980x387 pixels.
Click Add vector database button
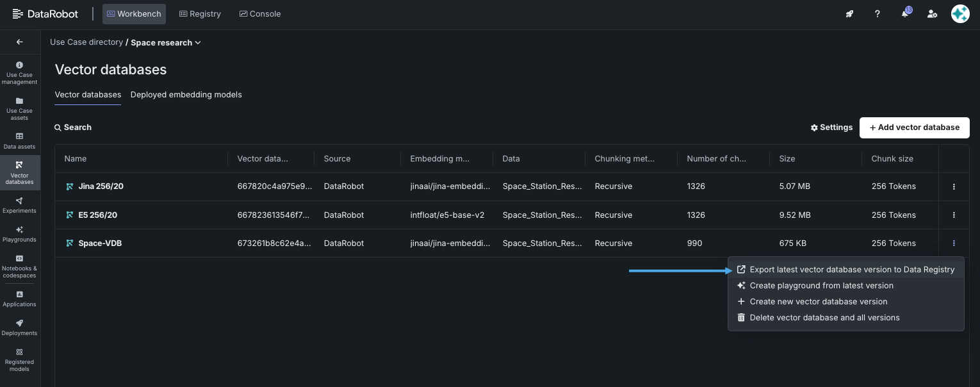click(914, 128)
